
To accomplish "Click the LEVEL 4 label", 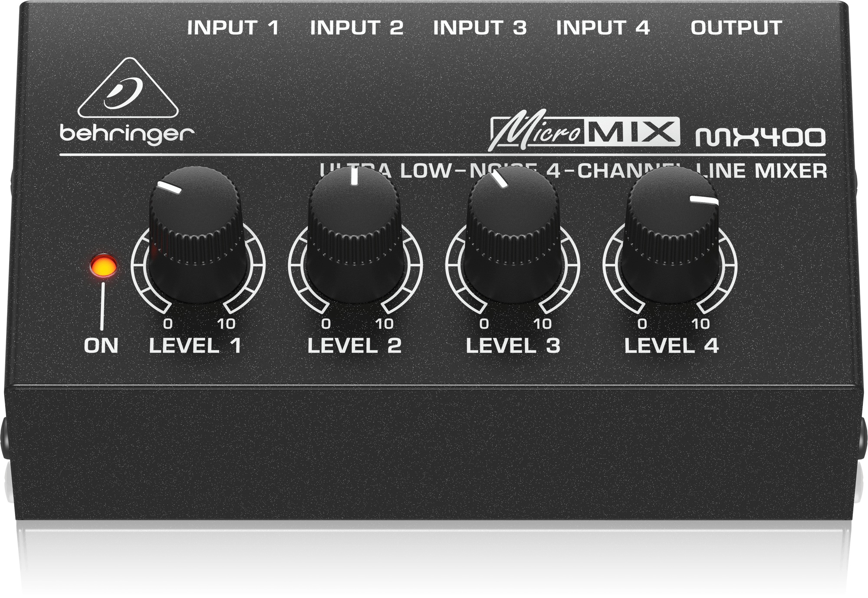I will coord(671,346).
